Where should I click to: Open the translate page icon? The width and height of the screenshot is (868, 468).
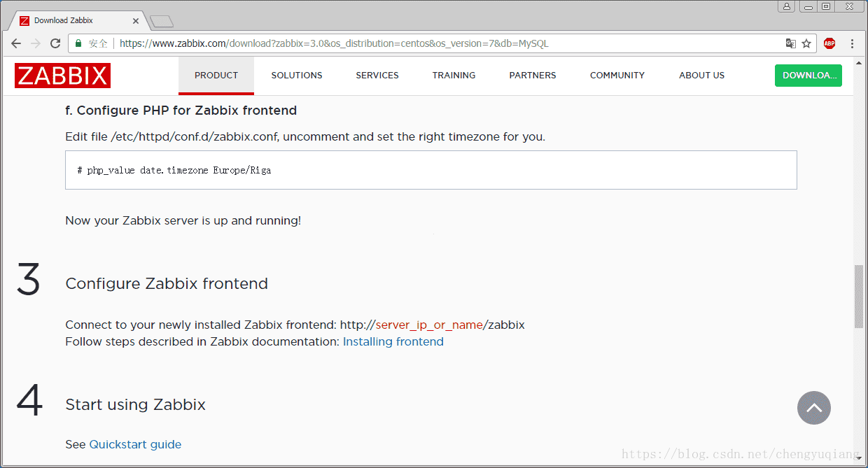tap(790, 43)
